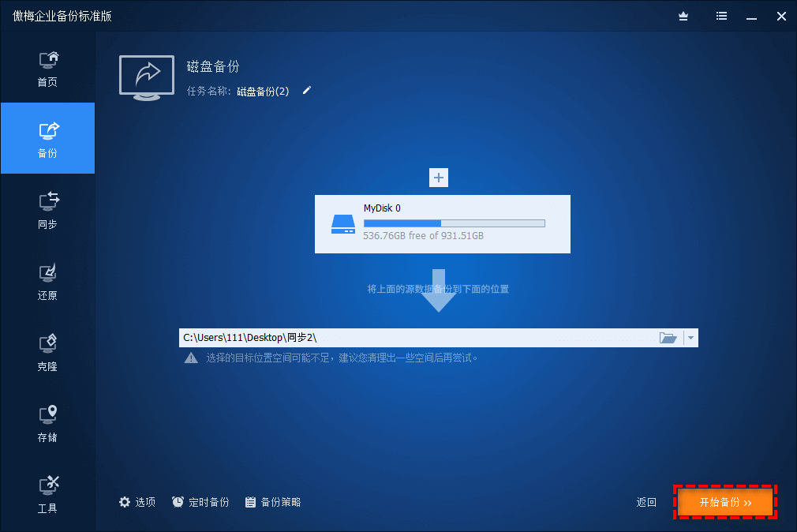Open the 存储 storage section
The height and width of the screenshot is (532, 797).
(x=48, y=423)
